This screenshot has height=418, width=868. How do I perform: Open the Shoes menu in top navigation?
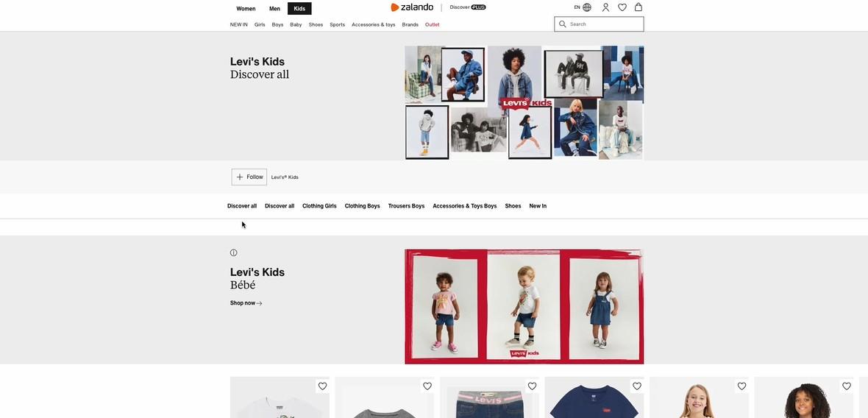316,24
